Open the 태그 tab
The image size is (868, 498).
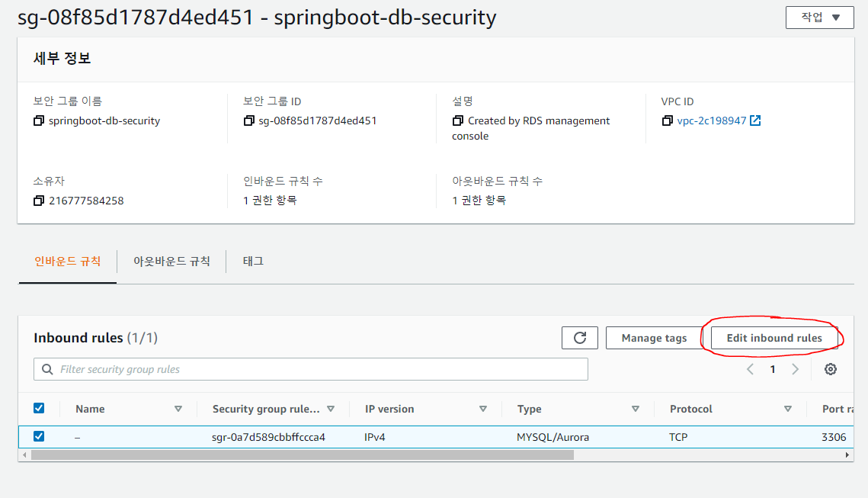click(x=253, y=261)
